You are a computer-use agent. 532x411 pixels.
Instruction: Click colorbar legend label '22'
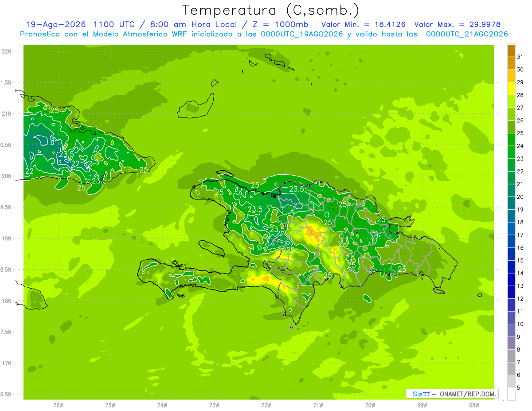pos(520,172)
